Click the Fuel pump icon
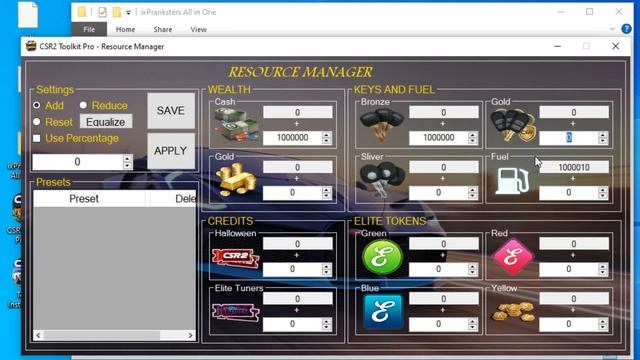 pyautogui.click(x=512, y=180)
